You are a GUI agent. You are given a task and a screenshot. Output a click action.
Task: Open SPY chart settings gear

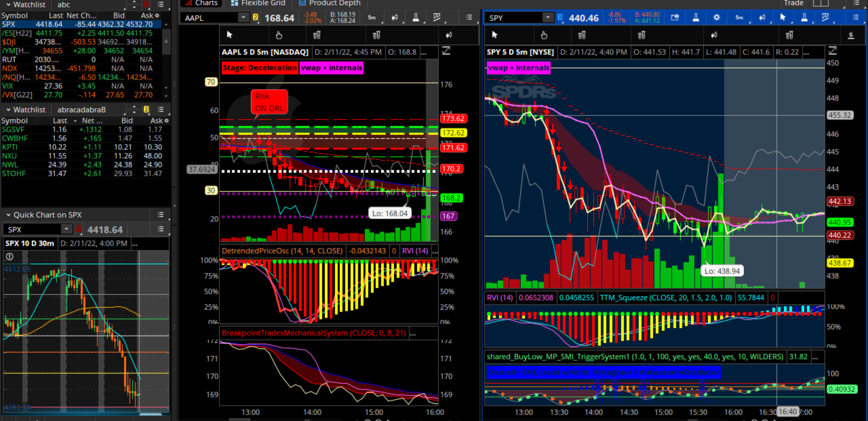point(717,18)
